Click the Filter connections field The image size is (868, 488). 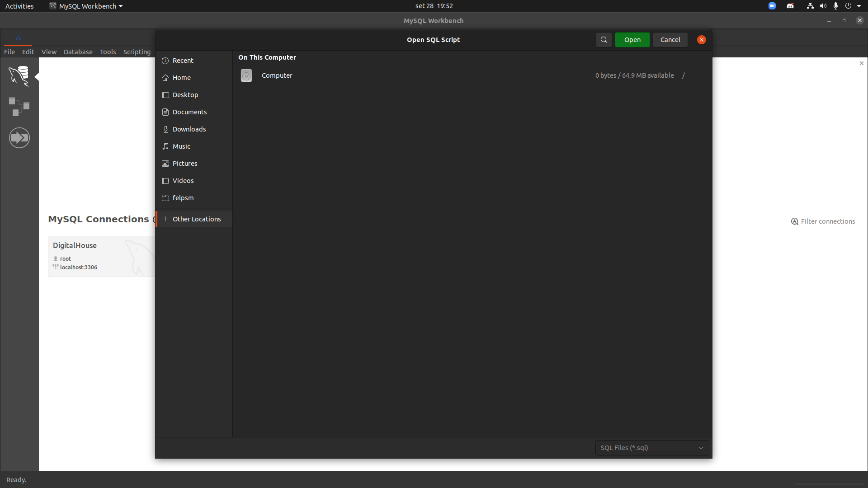(828, 221)
